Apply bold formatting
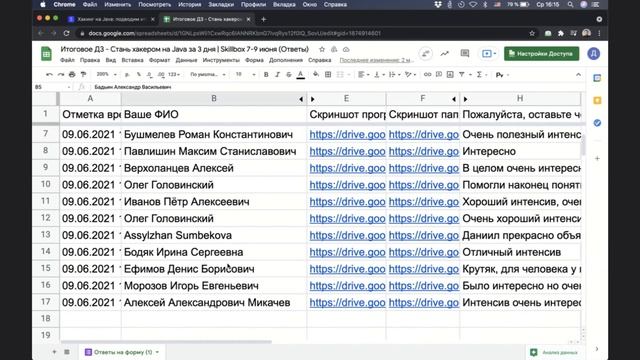 pyautogui.click(x=266, y=75)
